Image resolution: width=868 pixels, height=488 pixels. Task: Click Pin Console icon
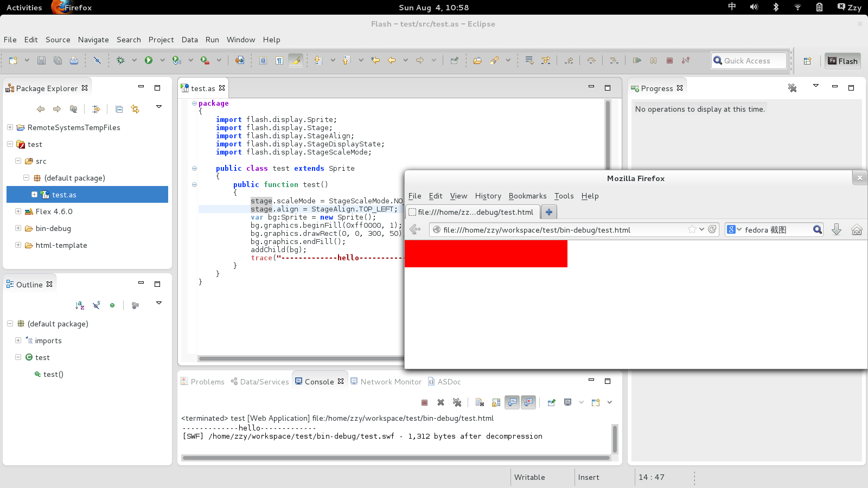pyautogui.click(x=551, y=402)
